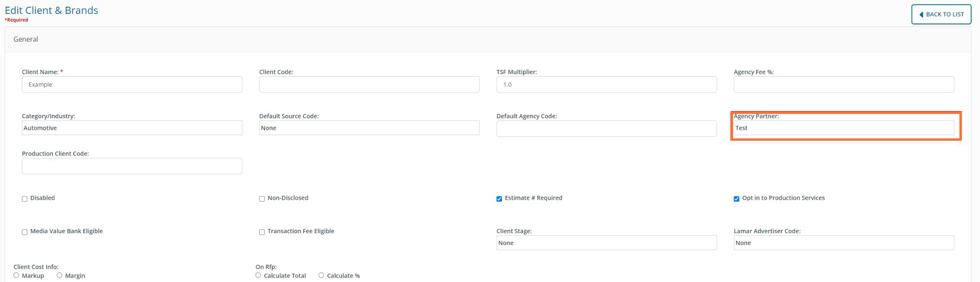Expand the Lamar Advertiser Code dropdown
Screen dimensions: 980x282
tap(843, 243)
